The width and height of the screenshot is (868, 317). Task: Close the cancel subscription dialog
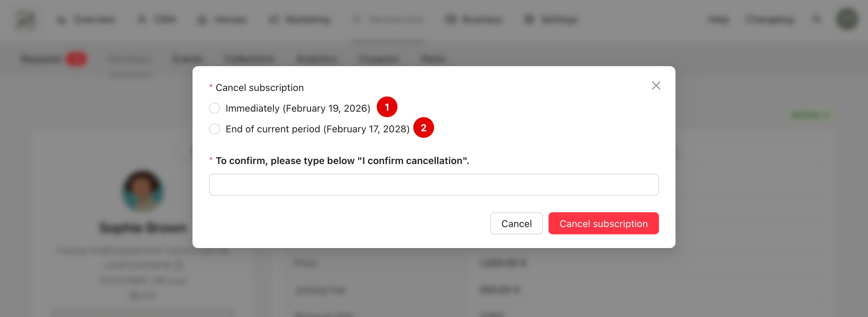[x=656, y=85]
